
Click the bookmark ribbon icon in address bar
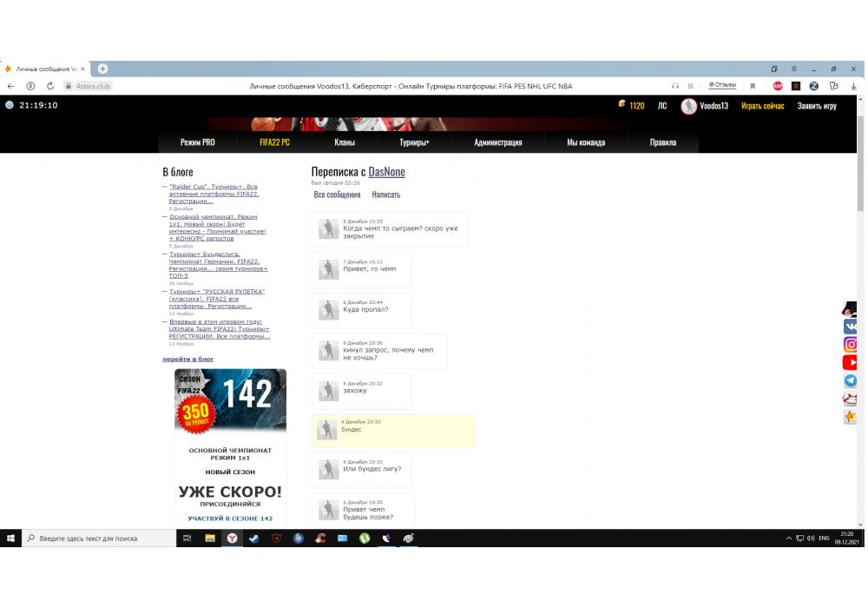point(753,86)
